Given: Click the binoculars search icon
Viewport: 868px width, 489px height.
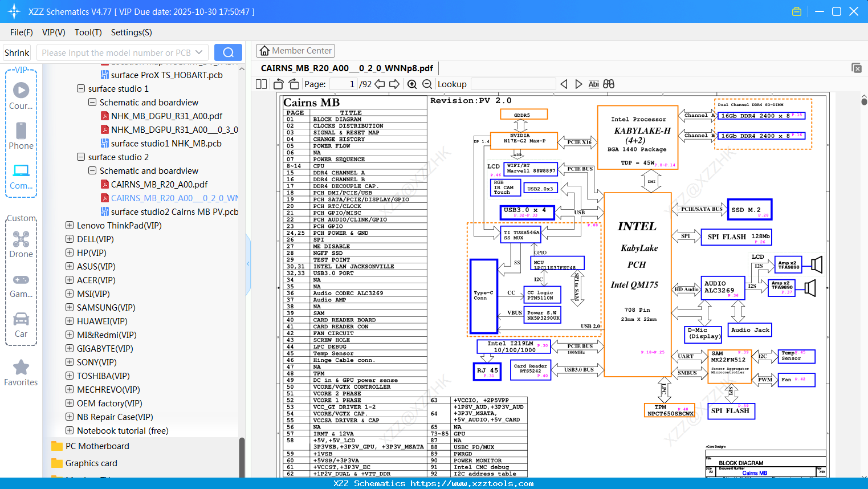Looking at the screenshot, I should point(609,84).
